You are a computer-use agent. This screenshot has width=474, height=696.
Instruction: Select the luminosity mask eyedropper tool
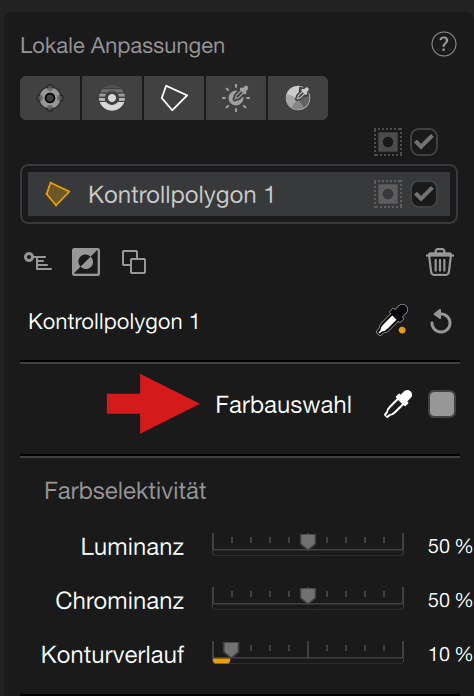[x=236, y=98]
